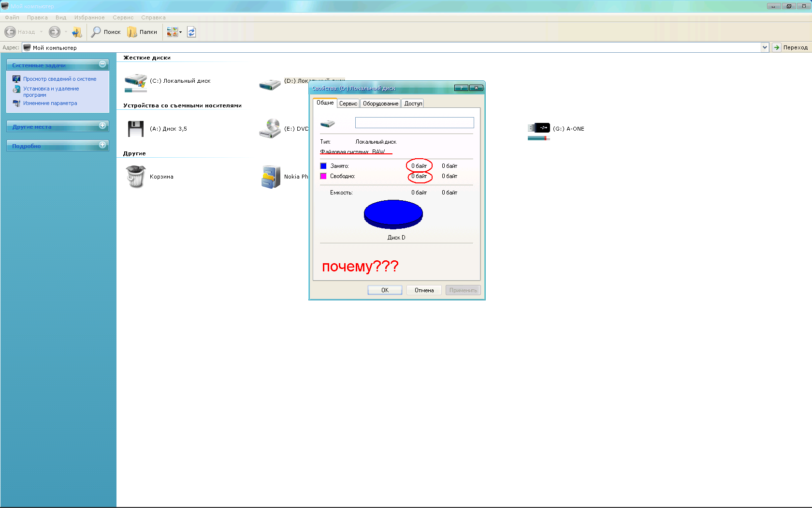
Task: Open the Избранное menu
Action: point(89,17)
